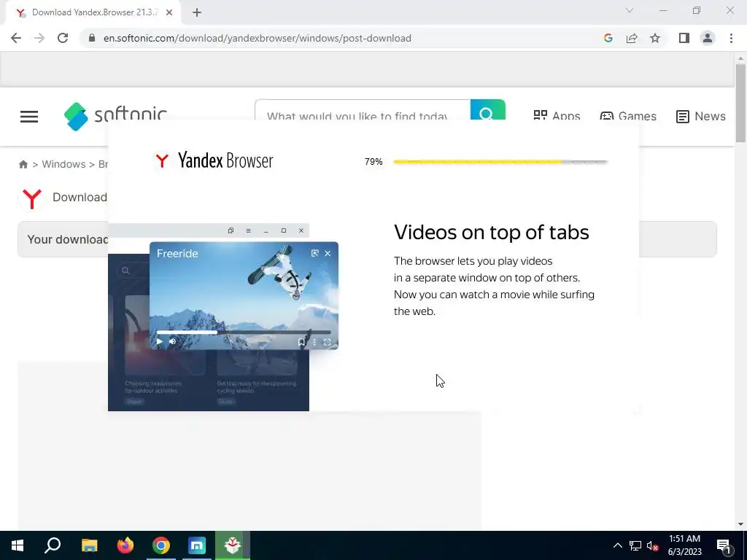Open Windows taskbar search
Screen dimensions: 747x560
click(53, 545)
